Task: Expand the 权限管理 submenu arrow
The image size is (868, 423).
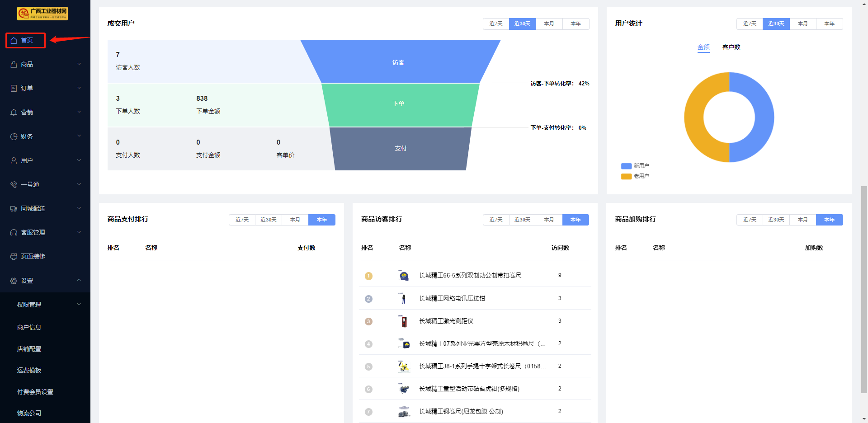Action: tap(79, 305)
